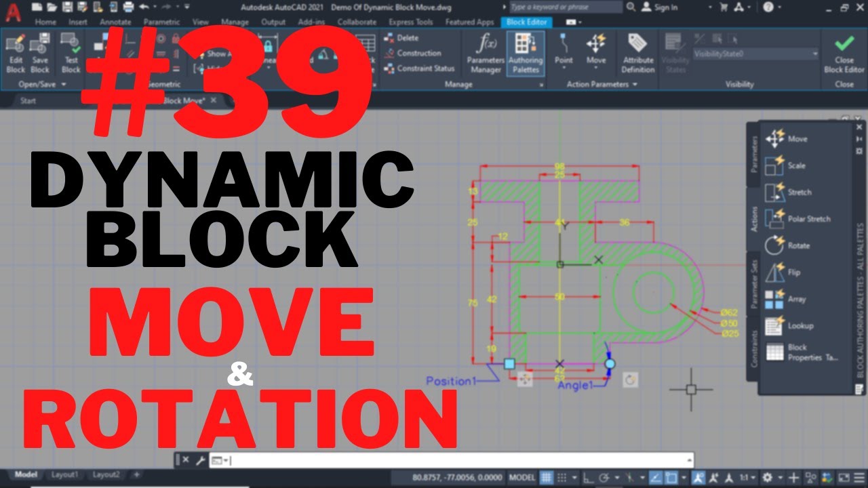This screenshot has height=488, width=868.
Task: Expand the Action Parameters panel
Action: tap(602, 84)
